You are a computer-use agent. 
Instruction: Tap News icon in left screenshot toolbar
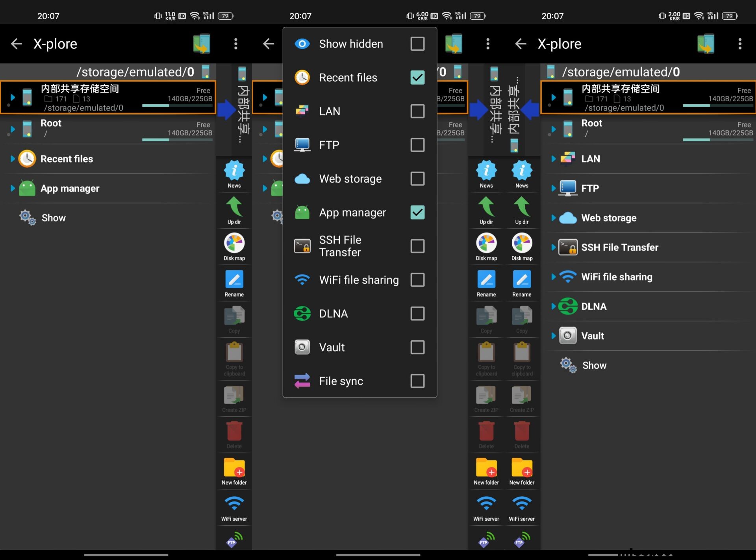(x=234, y=174)
